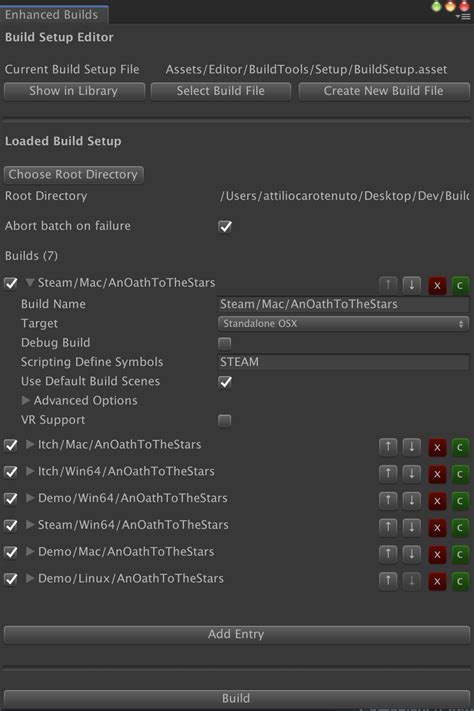This screenshot has width=474, height=711.
Task: Move Demo/Win64 build entry down
Action: tap(411, 501)
